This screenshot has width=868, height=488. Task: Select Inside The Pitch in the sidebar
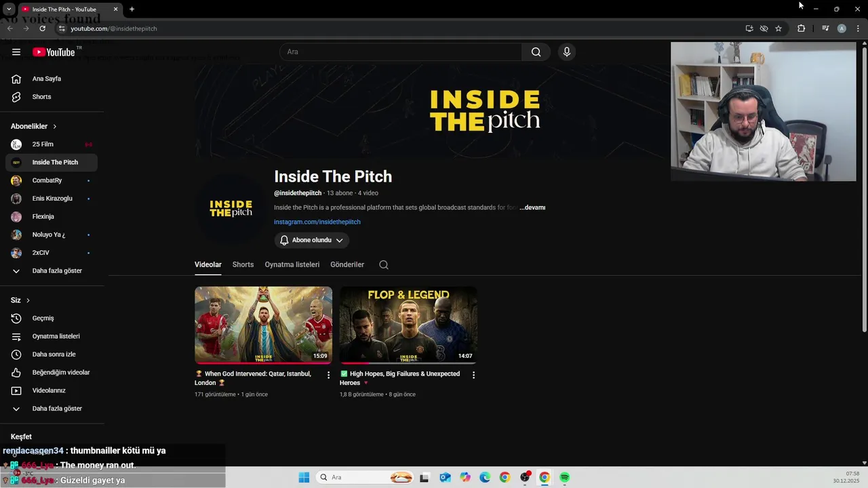[x=52, y=163]
